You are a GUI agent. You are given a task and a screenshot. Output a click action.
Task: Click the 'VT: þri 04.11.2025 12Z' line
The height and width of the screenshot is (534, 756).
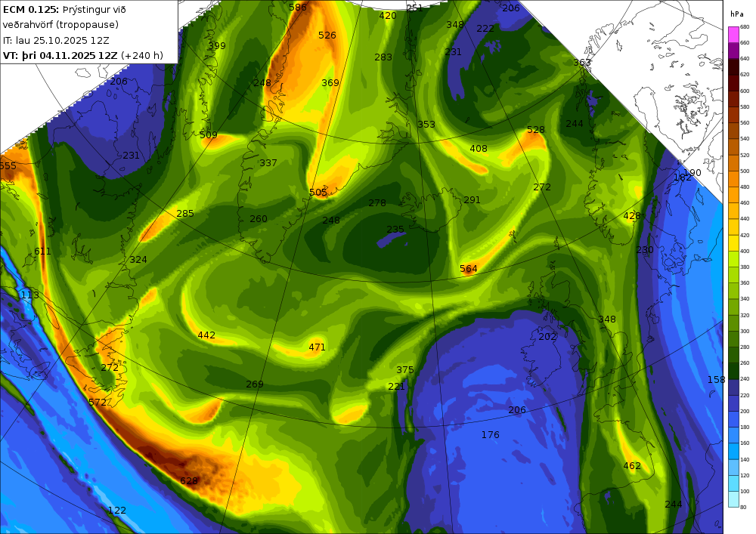tap(60, 55)
